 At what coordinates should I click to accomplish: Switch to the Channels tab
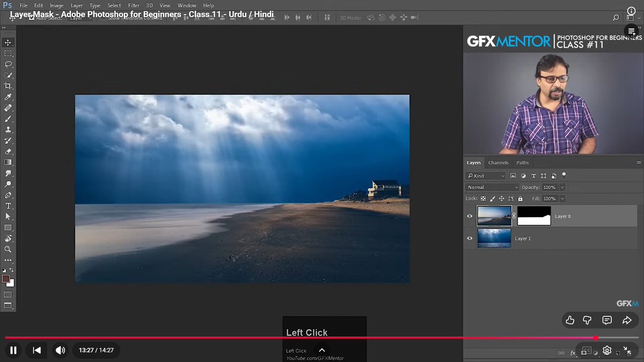[x=498, y=162]
